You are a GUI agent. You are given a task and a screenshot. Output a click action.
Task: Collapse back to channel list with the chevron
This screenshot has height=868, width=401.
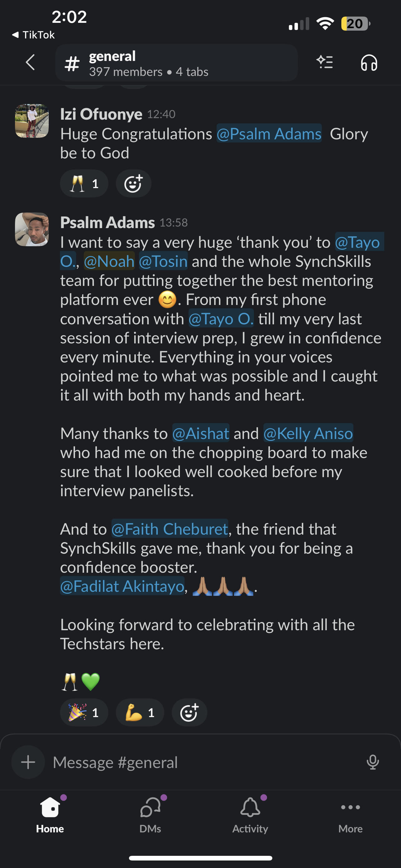[30, 63]
